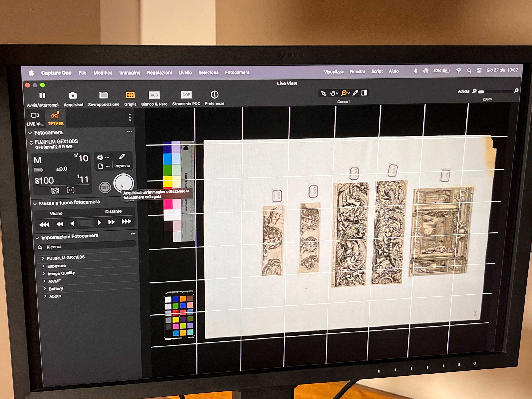Expand the AF/MF settings row

(44, 281)
